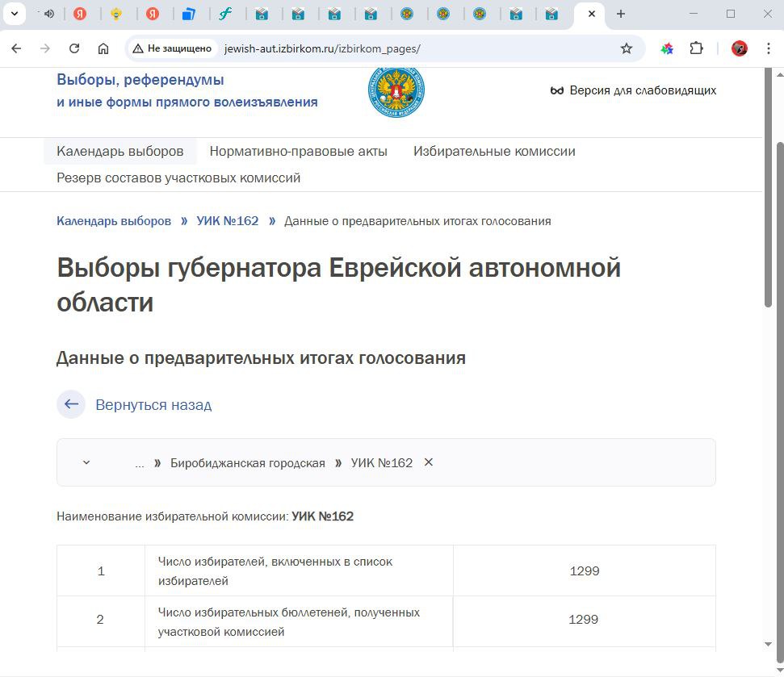784x677 pixels.
Task: Reload the current page
Action: 74,48
